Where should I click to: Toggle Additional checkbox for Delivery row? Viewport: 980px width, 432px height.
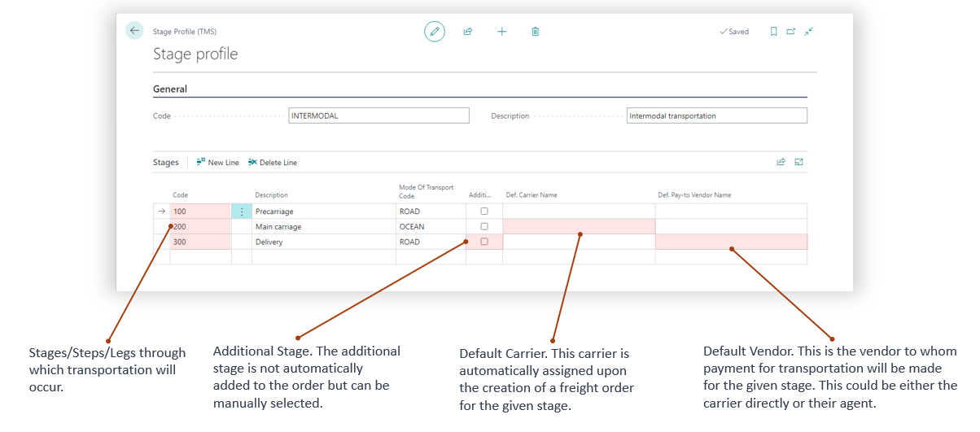[x=484, y=242]
